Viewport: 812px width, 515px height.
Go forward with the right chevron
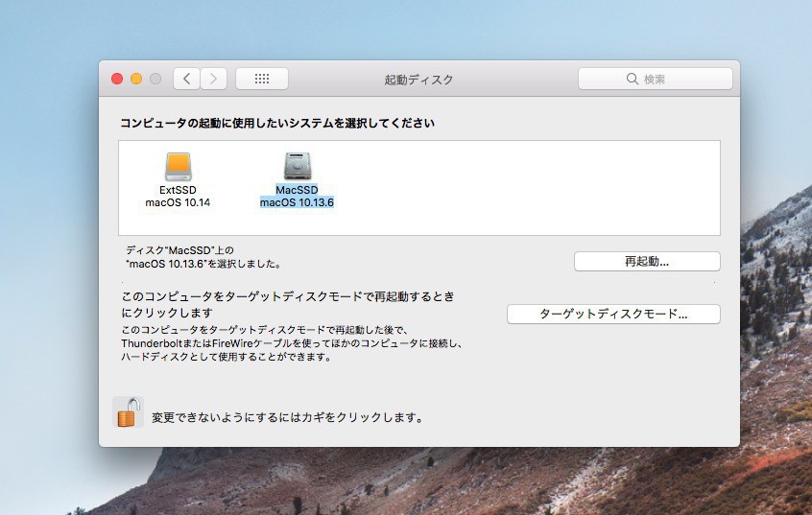click(213, 80)
